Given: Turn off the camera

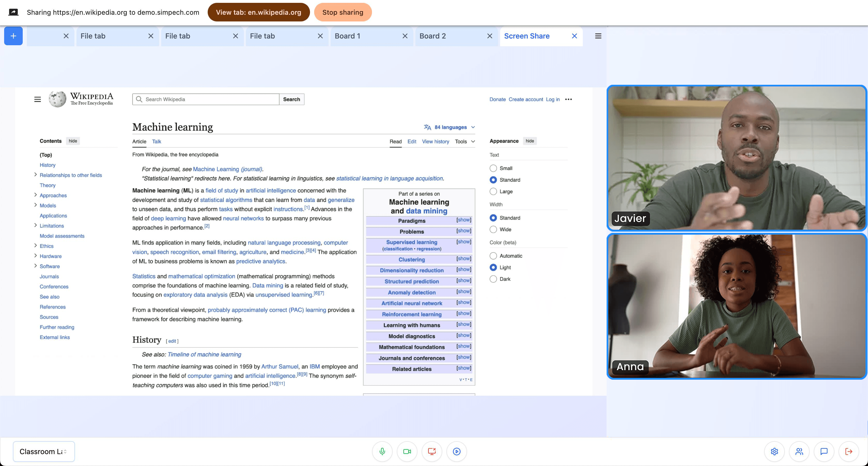Looking at the screenshot, I should [407, 451].
